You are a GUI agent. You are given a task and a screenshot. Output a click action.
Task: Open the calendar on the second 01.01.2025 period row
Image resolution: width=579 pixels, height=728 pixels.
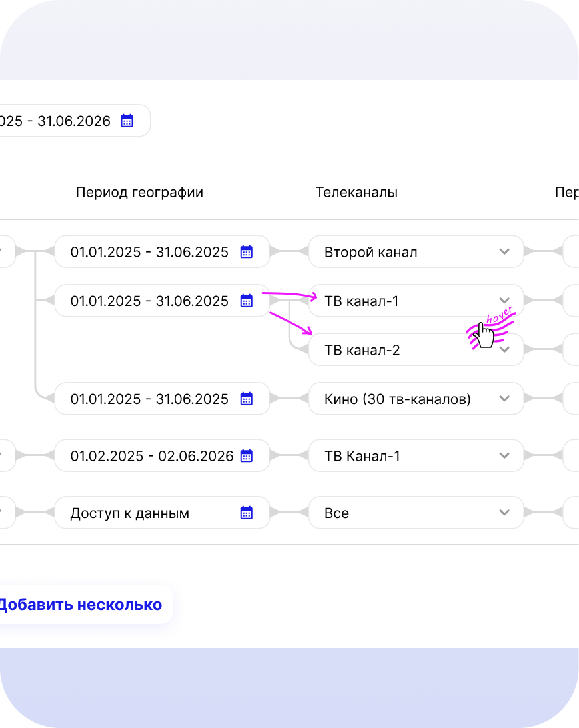click(246, 301)
